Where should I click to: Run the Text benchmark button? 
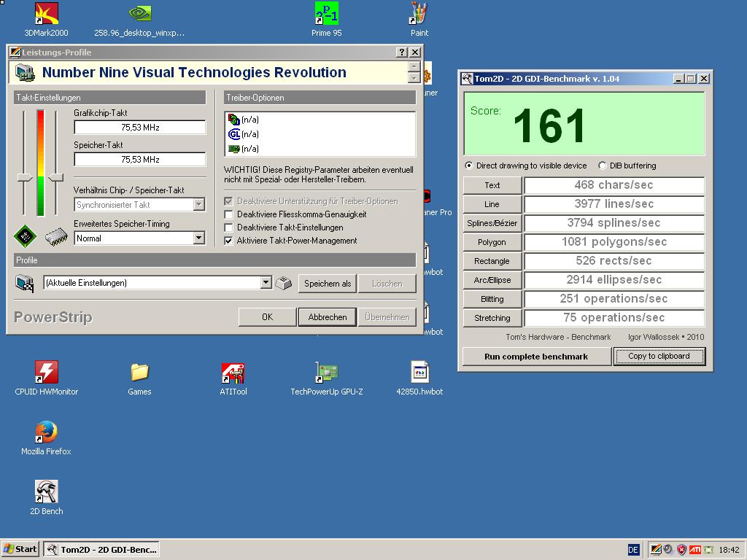click(x=492, y=185)
